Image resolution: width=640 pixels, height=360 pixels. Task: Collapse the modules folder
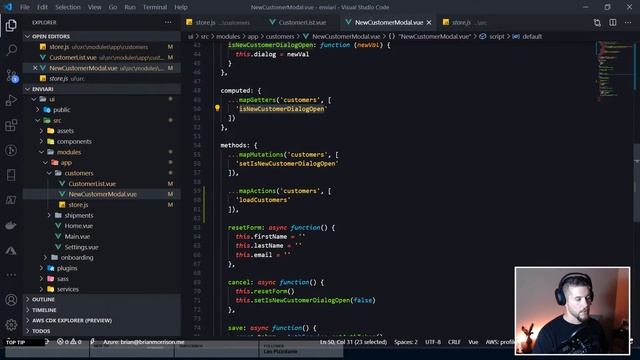(41, 152)
